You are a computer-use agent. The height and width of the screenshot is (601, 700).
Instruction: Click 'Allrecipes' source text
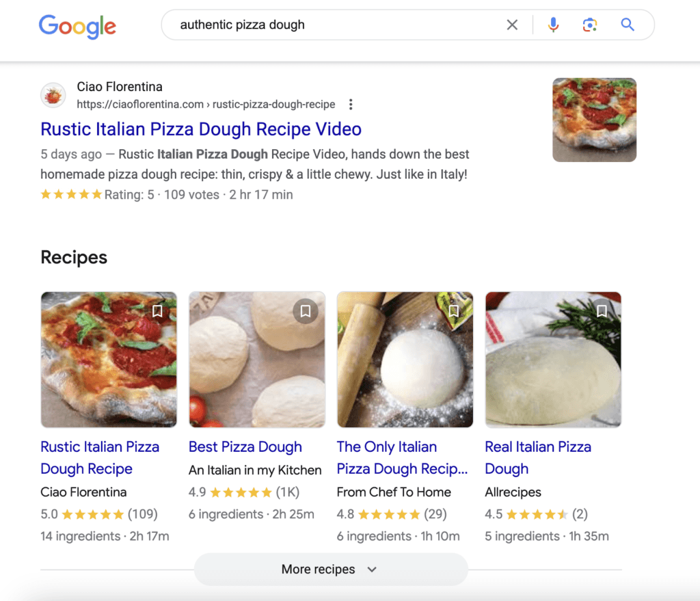point(513,492)
